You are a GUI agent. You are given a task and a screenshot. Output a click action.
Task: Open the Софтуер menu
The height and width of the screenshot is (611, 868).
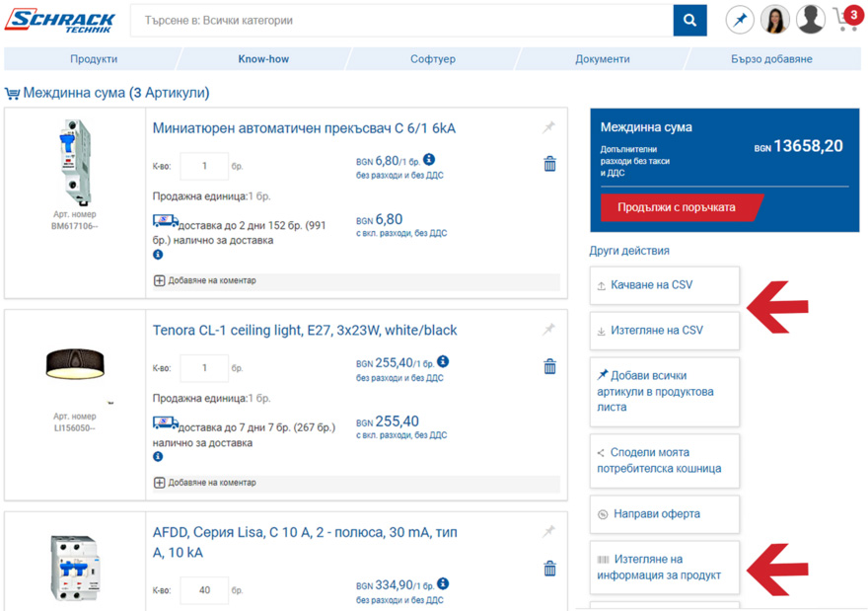pyautogui.click(x=433, y=58)
